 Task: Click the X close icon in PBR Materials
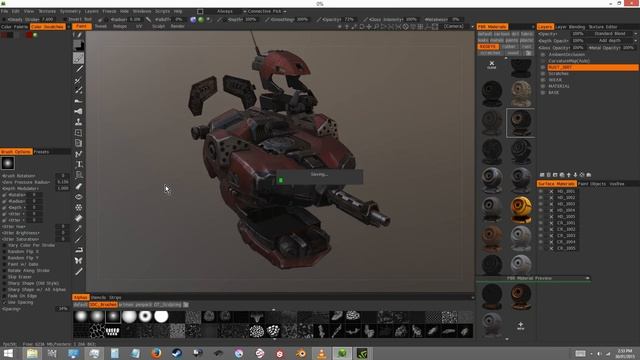click(x=492, y=64)
